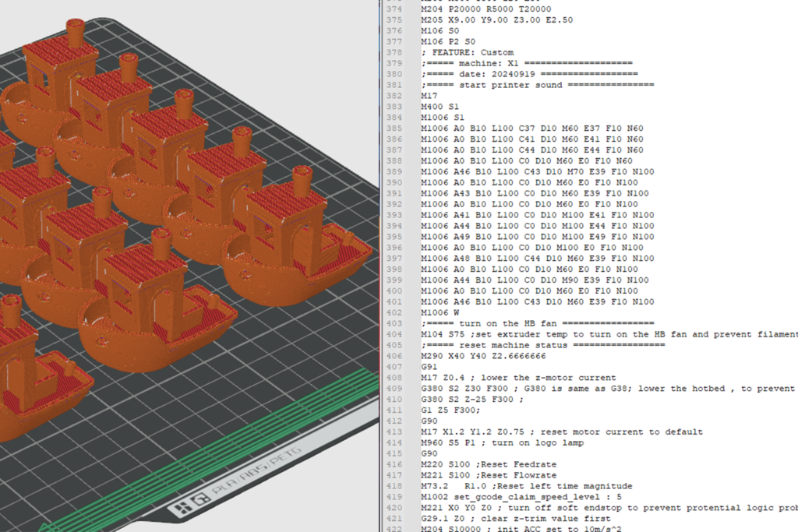The width and height of the screenshot is (798, 532).
Task: Click the "M960 S5 P1" logo lamp line
Action: (x=503, y=443)
